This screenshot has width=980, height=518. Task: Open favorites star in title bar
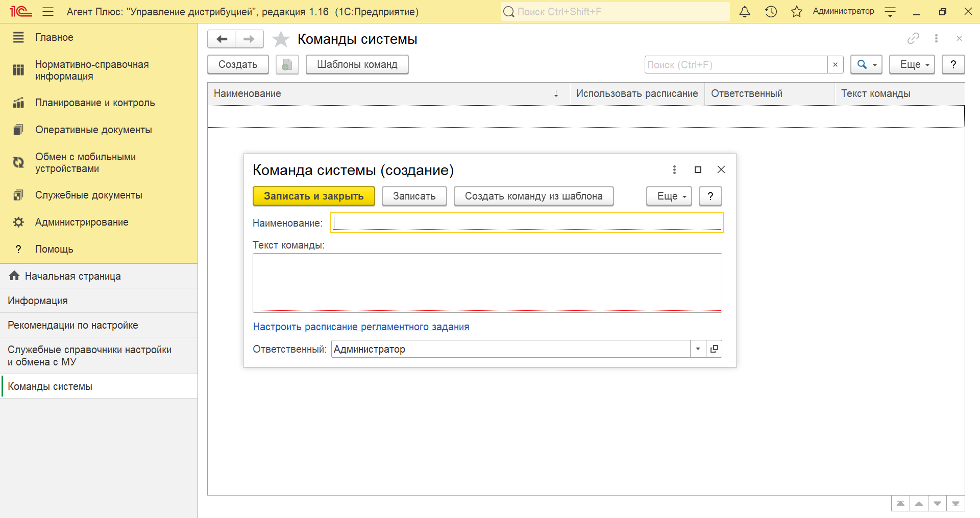coord(797,11)
